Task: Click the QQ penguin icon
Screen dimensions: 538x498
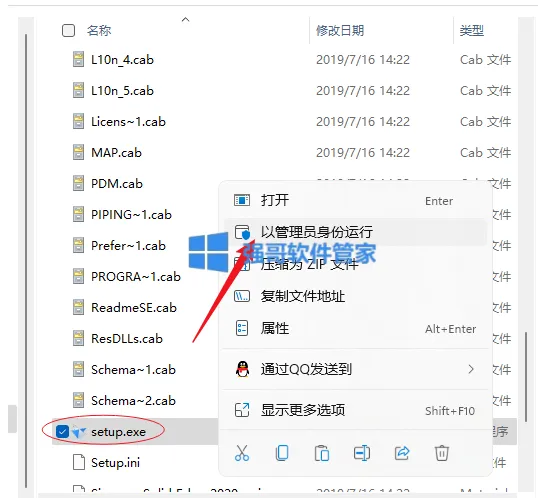Action: point(243,369)
